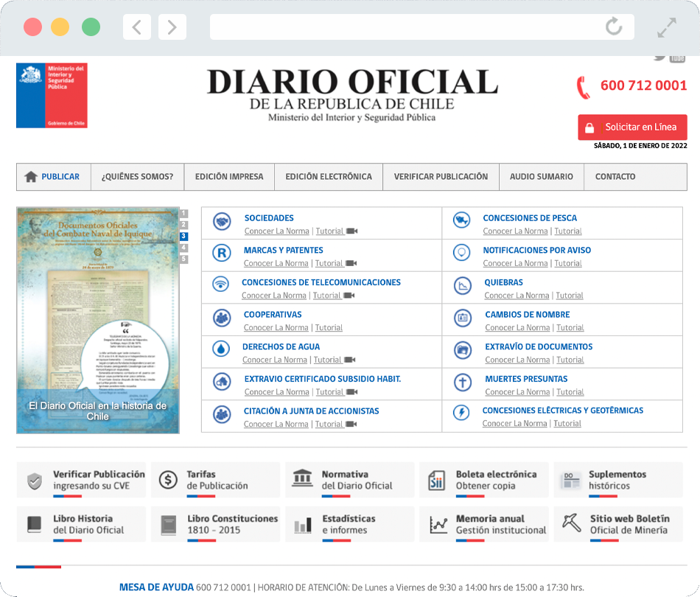This screenshot has width=700, height=597.
Task: Click the browser address bar
Action: point(422,27)
